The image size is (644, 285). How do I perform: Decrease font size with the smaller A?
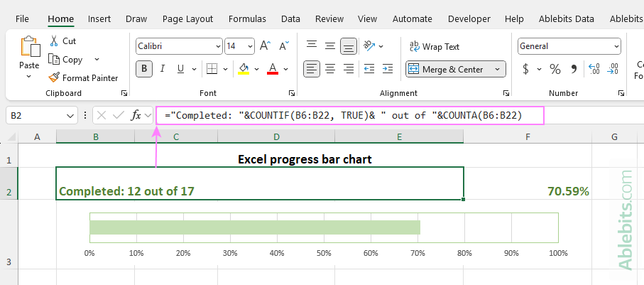click(x=284, y=46)
